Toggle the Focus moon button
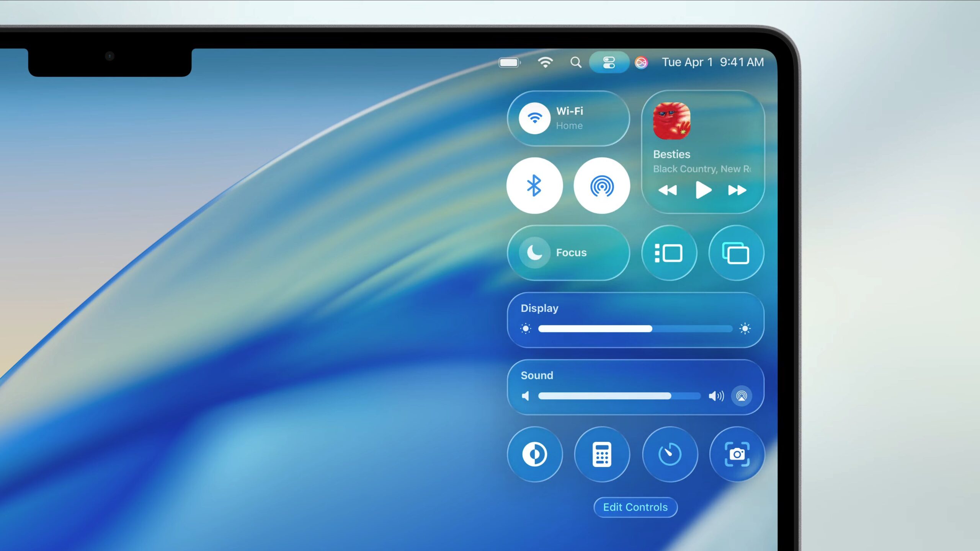980x551 pixels. 535,253
